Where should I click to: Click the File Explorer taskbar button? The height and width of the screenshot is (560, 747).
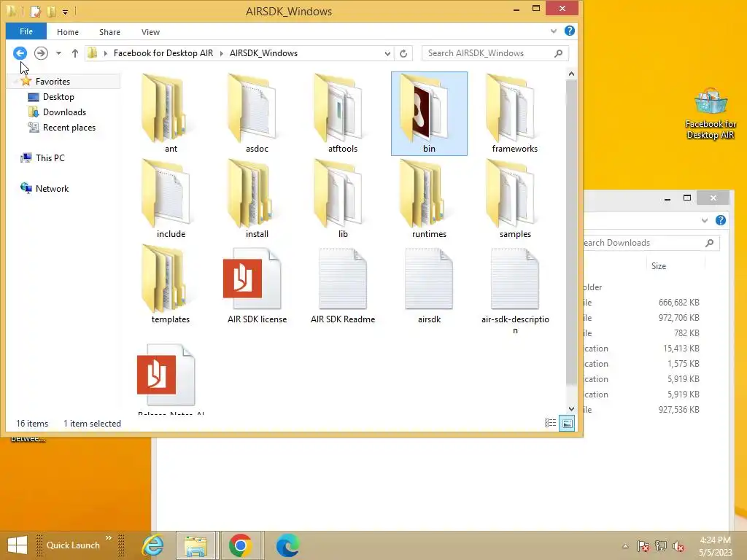[x=196, y=545]
